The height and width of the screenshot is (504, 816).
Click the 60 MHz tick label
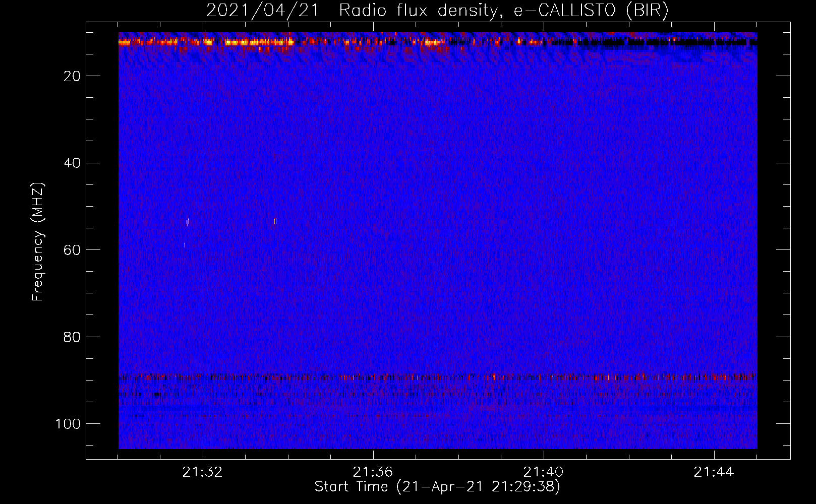72,250
